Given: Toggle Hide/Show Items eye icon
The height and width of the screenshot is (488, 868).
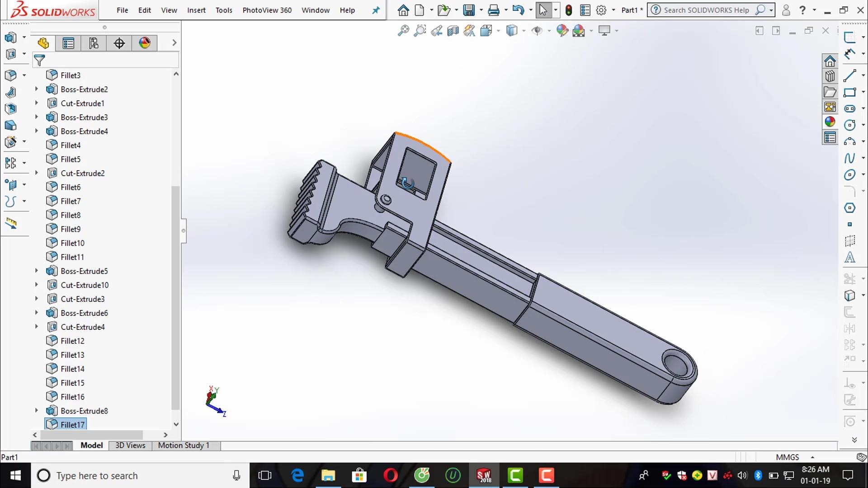Looking at the screenshot, I should (x=538, y=30).
